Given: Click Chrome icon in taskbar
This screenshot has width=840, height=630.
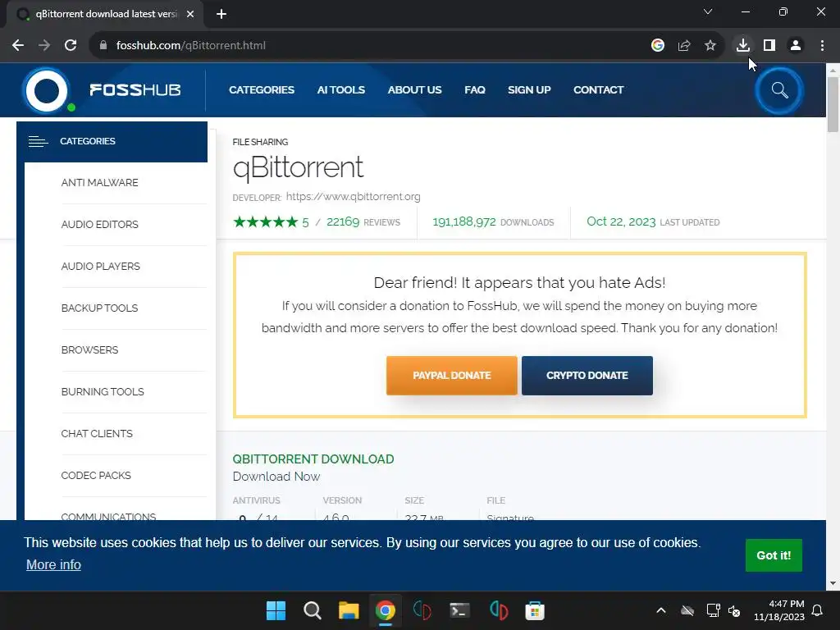Looking at the screenshot, I should [x=386, y=610].
